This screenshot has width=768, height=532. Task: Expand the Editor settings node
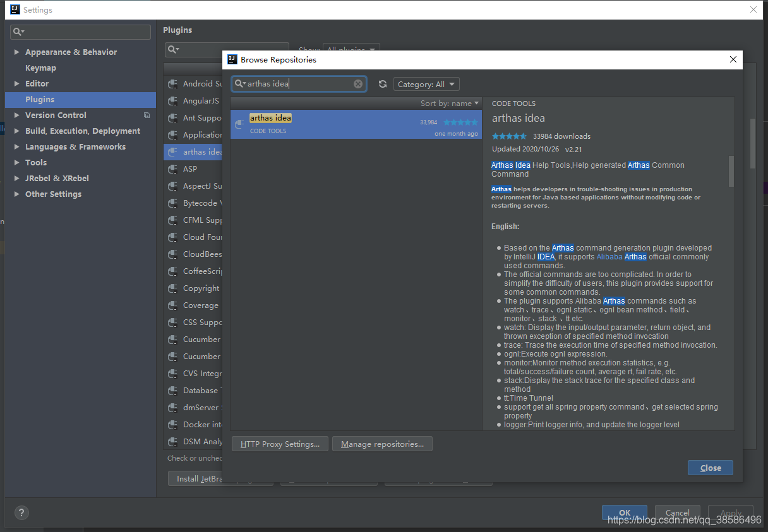[x=16, y=84]
